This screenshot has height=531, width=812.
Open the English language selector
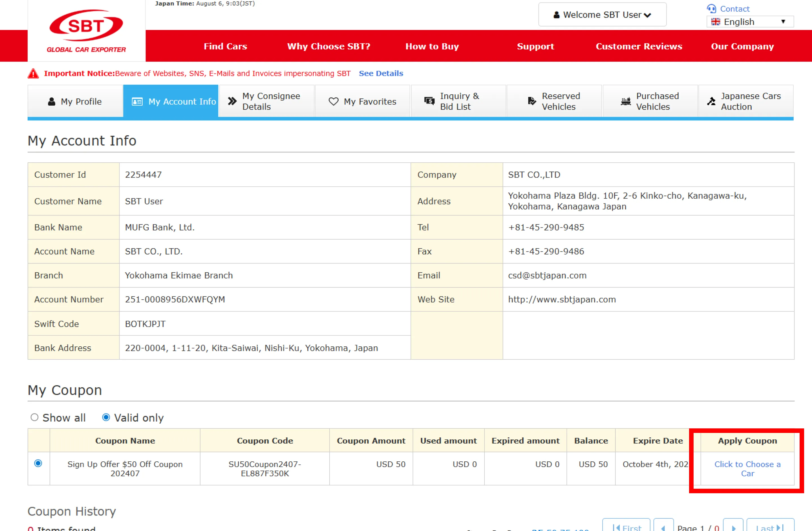coord(750,22)
